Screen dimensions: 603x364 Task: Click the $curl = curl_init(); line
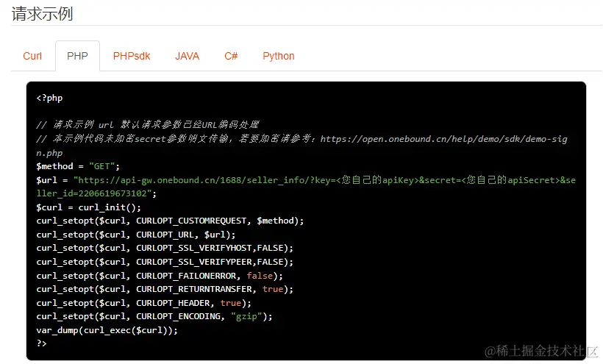pos(88,207)
